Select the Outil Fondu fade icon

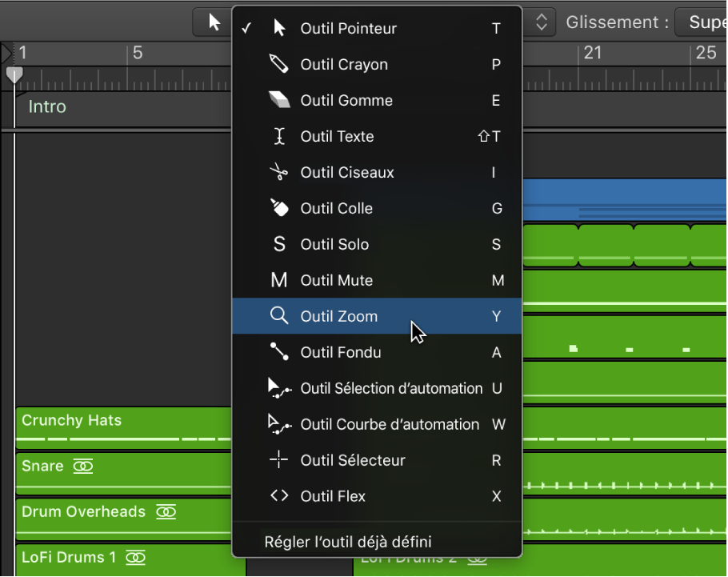click(279, 351)
